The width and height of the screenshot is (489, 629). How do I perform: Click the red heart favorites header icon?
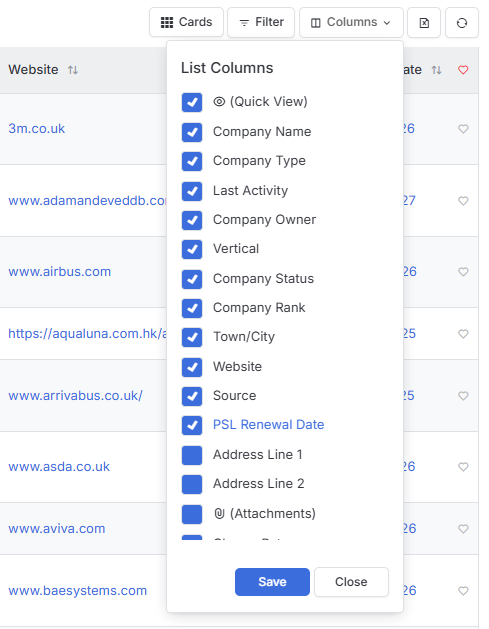coord(463,70)
